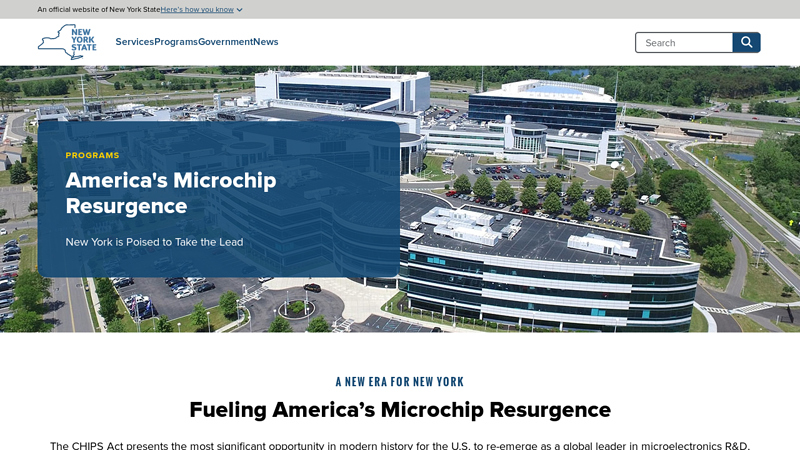Click "New York is Poised to Take the Lead"
Viewport: 800px width, 450px height.
click(154, 242)
